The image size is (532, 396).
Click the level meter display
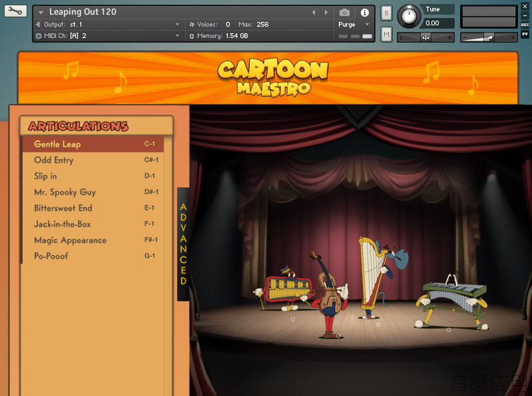point(489,16)
